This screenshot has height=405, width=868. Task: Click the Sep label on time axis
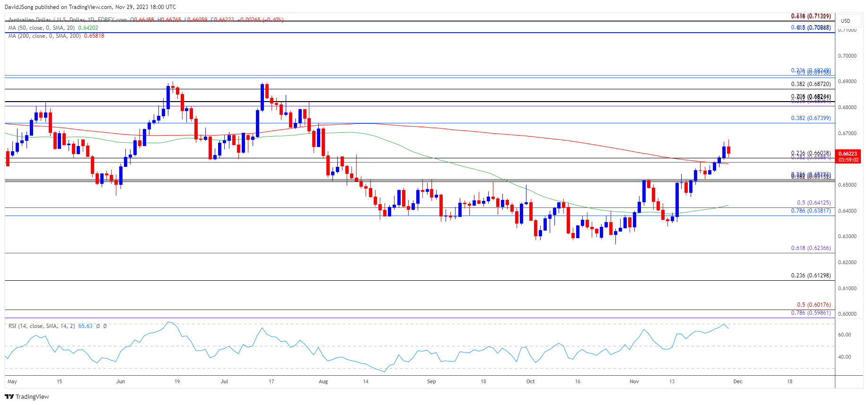tap(431, 381)
